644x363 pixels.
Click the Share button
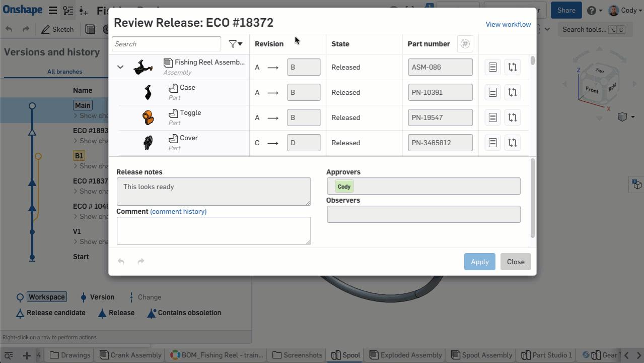point(566,10)
